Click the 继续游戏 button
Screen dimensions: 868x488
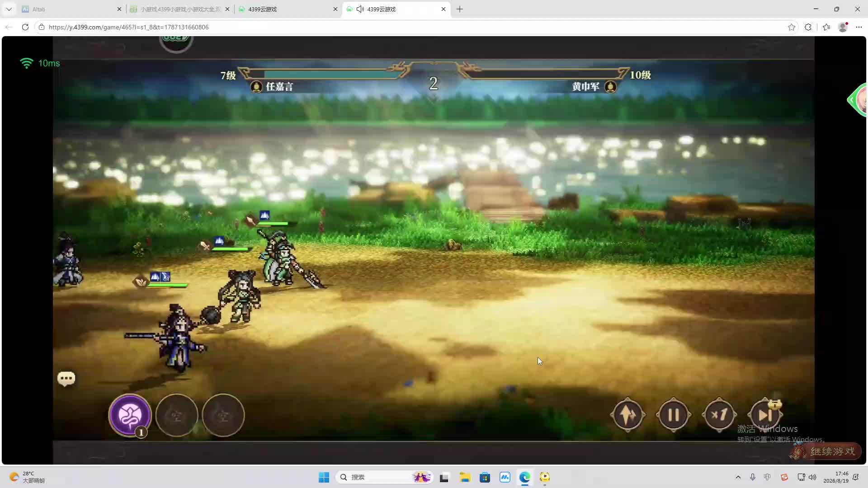826,451
